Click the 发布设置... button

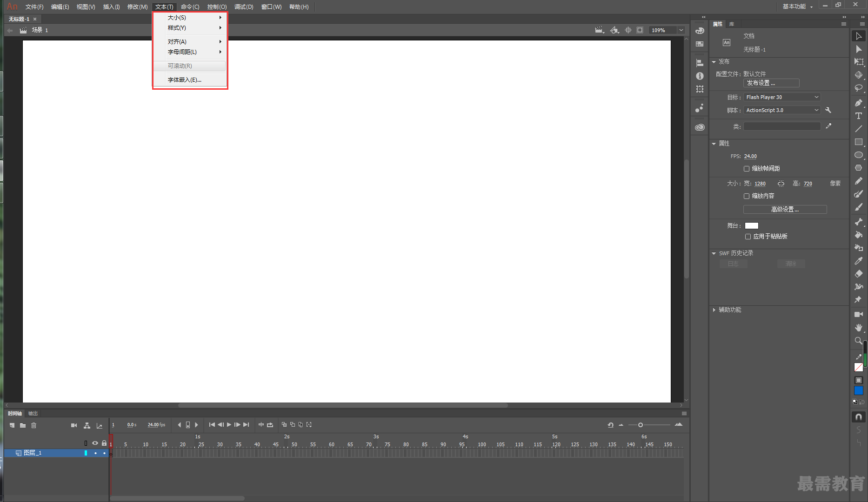pos(771,83)
